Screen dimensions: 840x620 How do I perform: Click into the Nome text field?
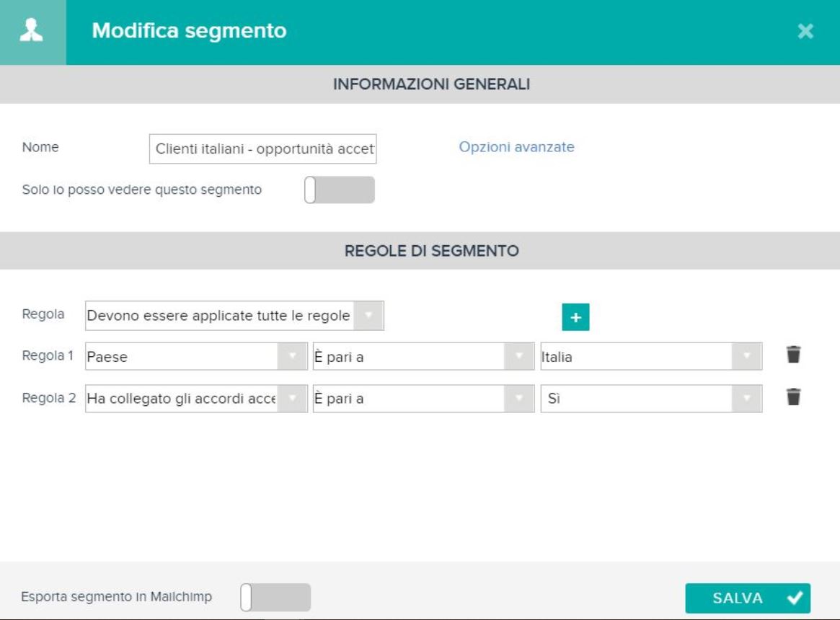(x=263, y=149)
